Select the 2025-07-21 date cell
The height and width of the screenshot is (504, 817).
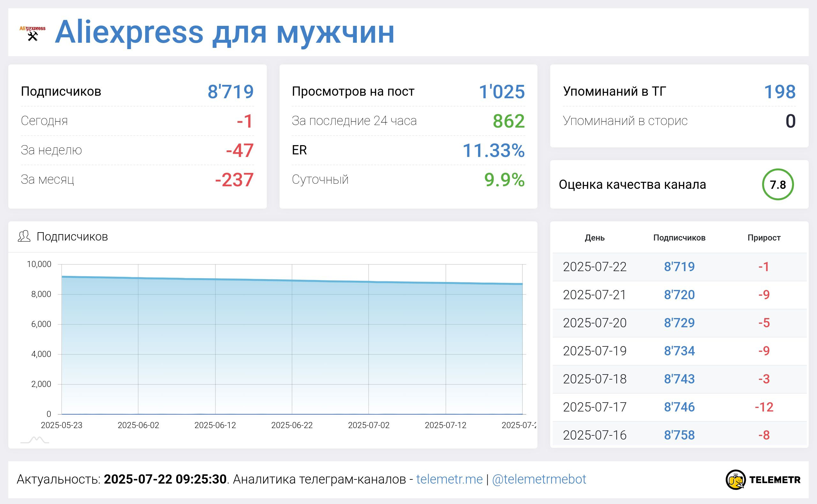click(x=595, y=295)
